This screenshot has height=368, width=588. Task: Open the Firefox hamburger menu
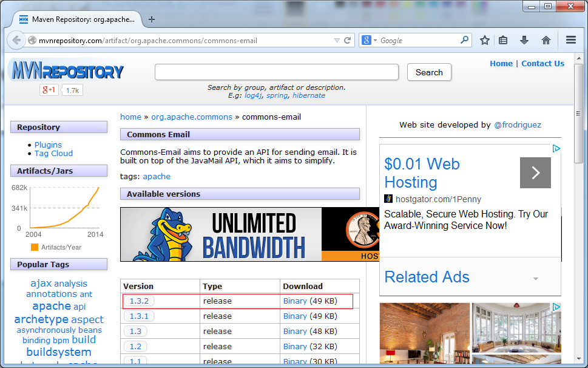(571, 39)
